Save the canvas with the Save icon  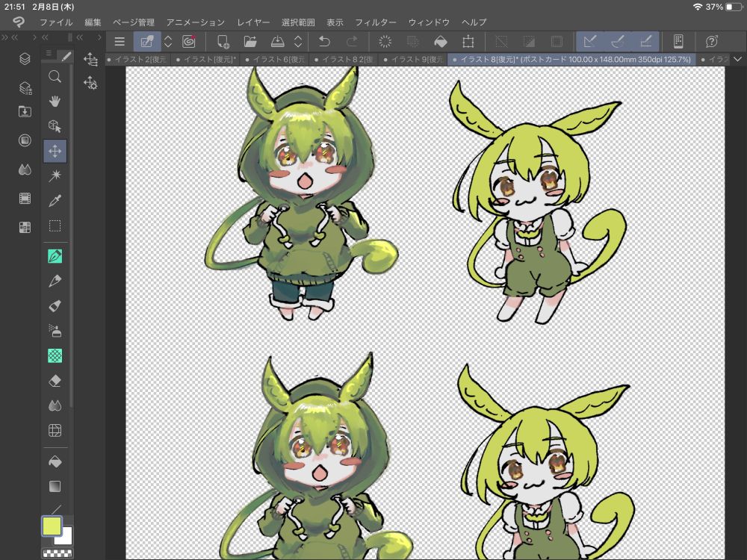tap(277, 42)
